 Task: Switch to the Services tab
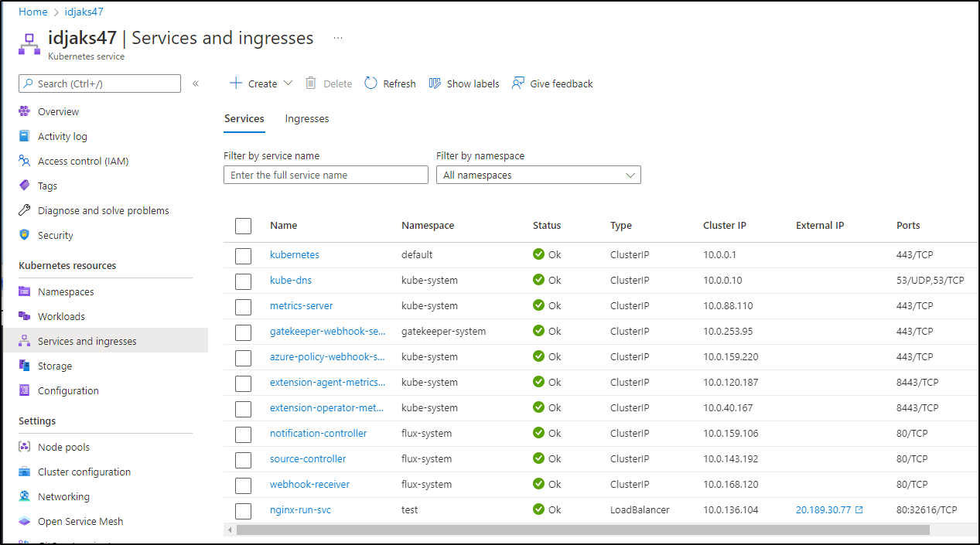click(x=244, y=118)
